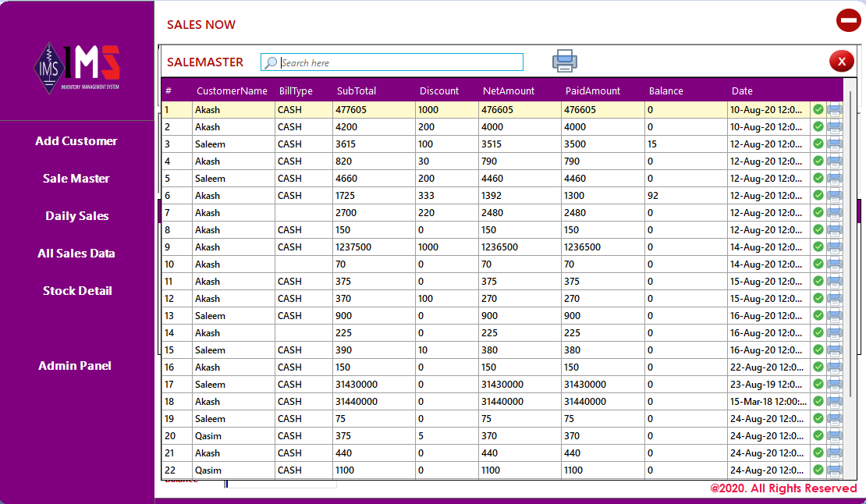Screen dimensions: 866x504
Task: Open the Admin Panel
Action: click(75, 365)
